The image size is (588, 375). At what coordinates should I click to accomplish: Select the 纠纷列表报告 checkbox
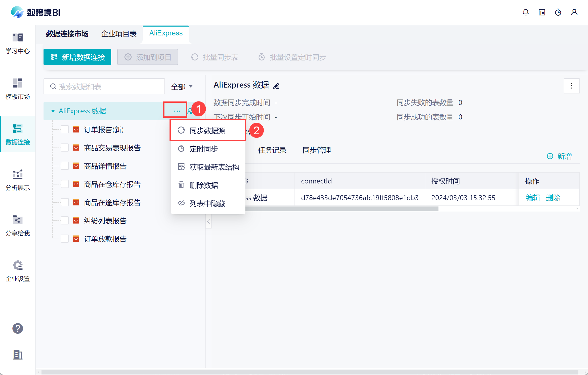pyautogui.click(x=65, y=221)
